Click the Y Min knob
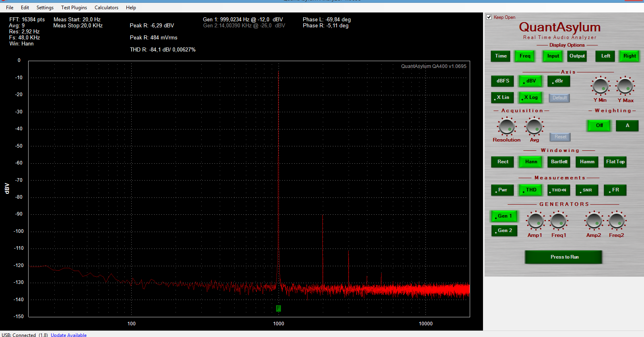 pyautogui.click(x=600, y=86)
